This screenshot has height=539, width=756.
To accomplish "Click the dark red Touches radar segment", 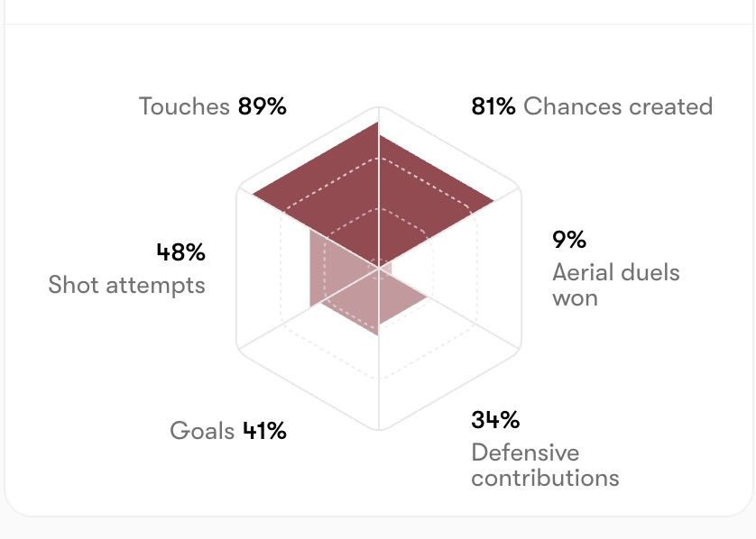I will [x=333, y=195].
